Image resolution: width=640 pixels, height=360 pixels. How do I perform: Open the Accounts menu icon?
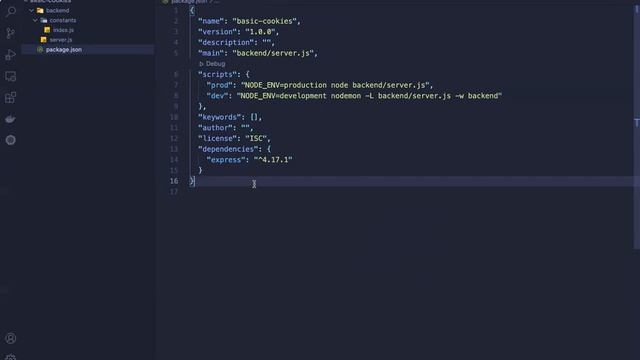[11, 338]
